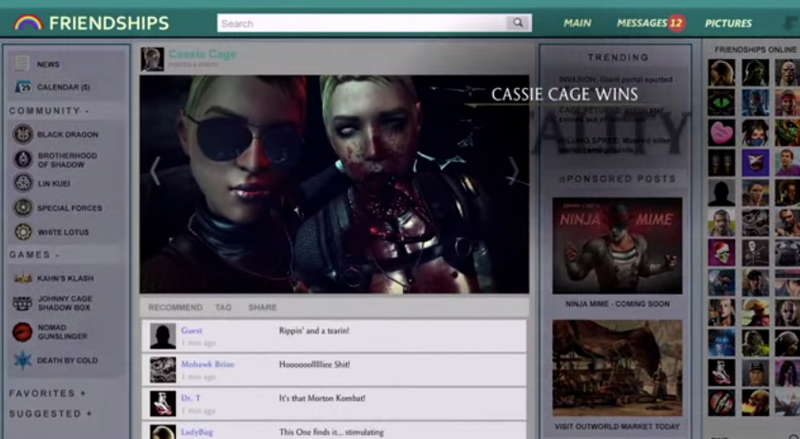Click trending item 'INVASION: Giant portal spotted'

[615, 80]
